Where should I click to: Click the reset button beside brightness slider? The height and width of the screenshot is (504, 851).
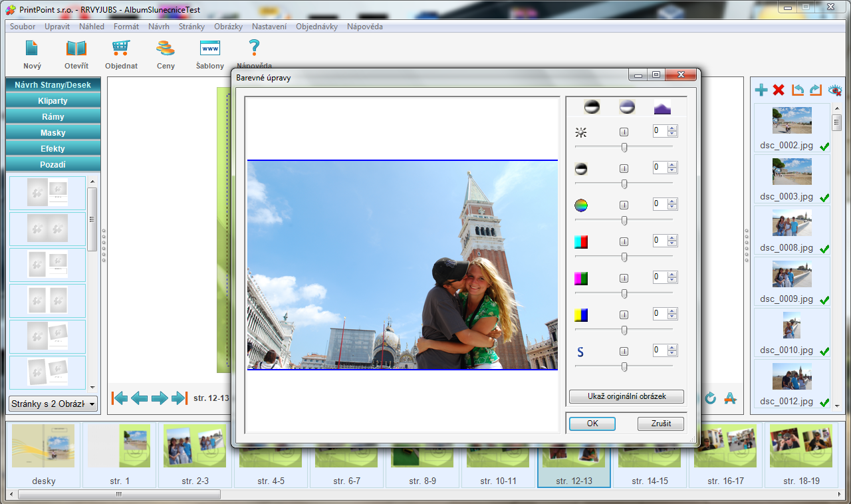click(624, 132)
